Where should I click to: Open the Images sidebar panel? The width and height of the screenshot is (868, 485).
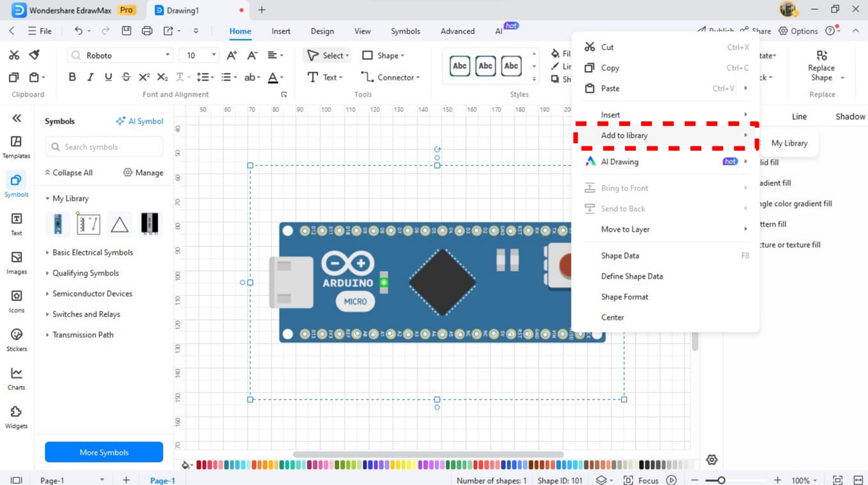coord(17,263)
